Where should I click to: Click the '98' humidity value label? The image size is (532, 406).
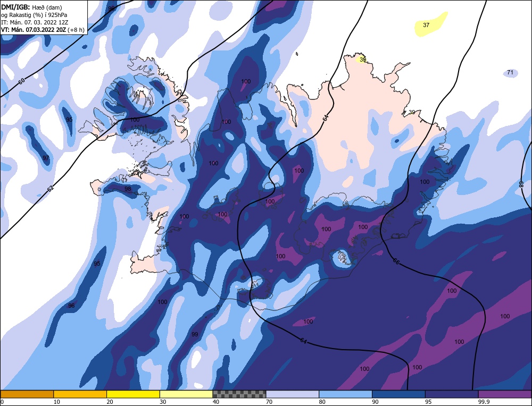128,189
